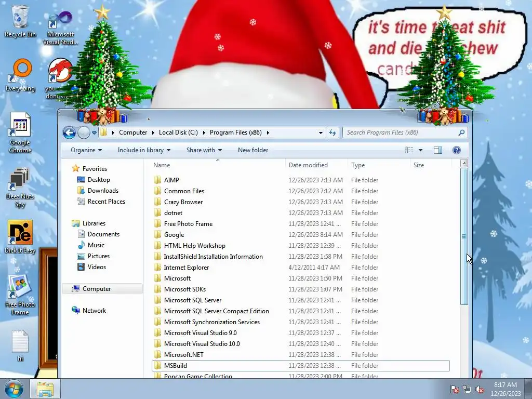The height and width of the screenshot is (399, 532).
Task: Refresh the Program Files (x86) folder view
Action: click(x=332, y=132)
